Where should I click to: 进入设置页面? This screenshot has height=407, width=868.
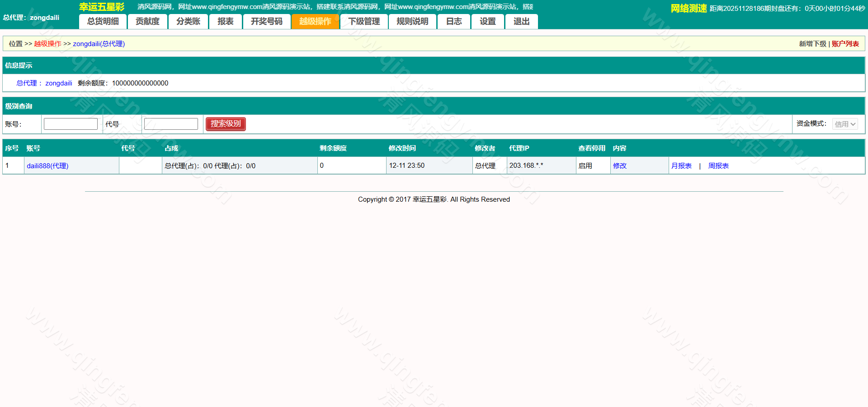(x=487, y=21)
